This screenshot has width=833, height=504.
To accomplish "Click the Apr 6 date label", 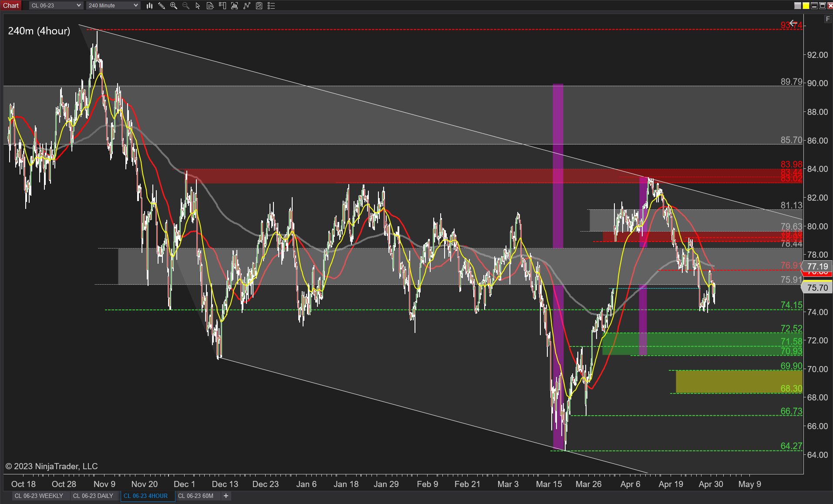I will tap(631, 484).
